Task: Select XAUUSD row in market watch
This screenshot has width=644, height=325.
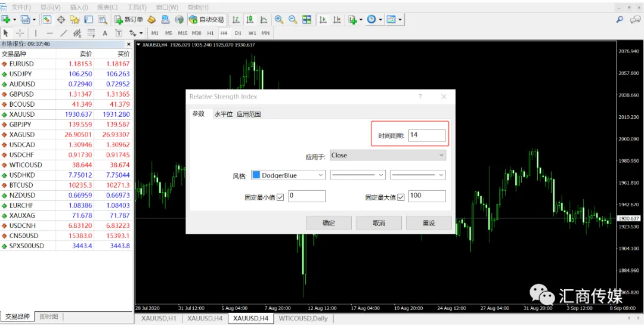Action: (66, 114)
